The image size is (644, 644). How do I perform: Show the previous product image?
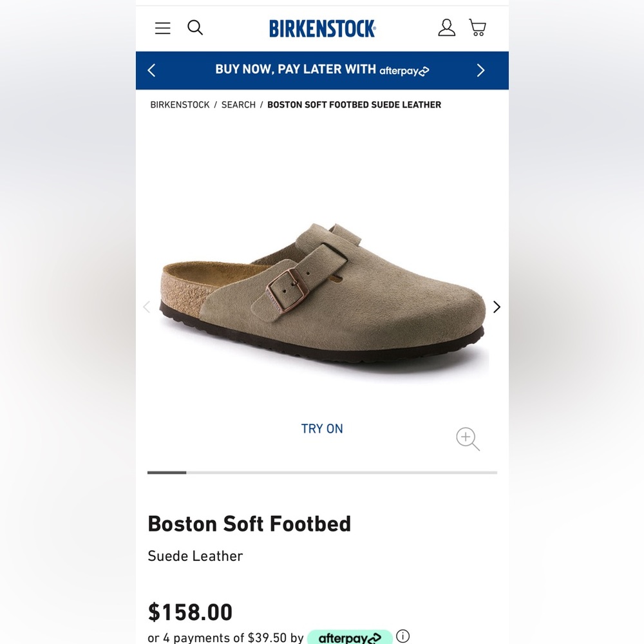click(x=147, y=307)
